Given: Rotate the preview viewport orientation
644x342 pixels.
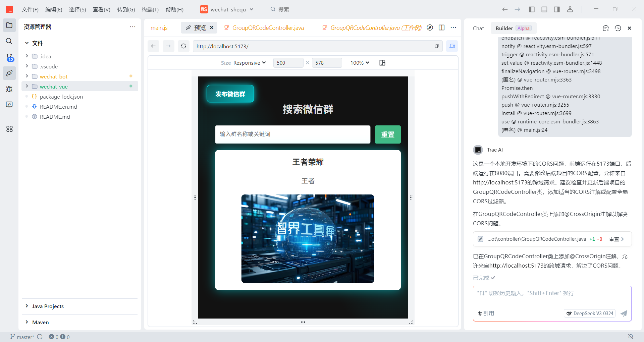Looking at the screenshot, I should click(382, 63).
